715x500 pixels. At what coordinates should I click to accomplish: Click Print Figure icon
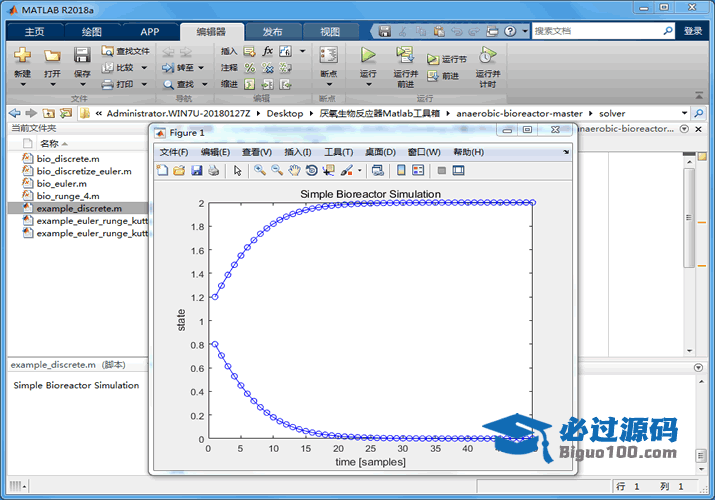point(213,170)
